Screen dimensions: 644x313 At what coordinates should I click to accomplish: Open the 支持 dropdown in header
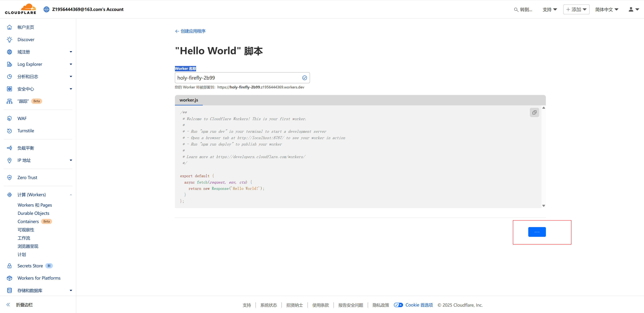coord(550,10)
